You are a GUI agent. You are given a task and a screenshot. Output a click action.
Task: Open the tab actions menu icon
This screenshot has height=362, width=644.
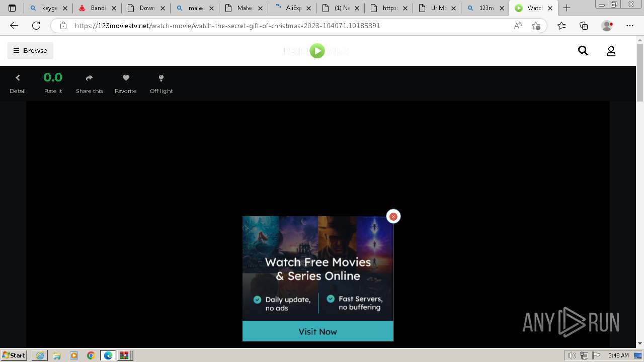(12, 8)
